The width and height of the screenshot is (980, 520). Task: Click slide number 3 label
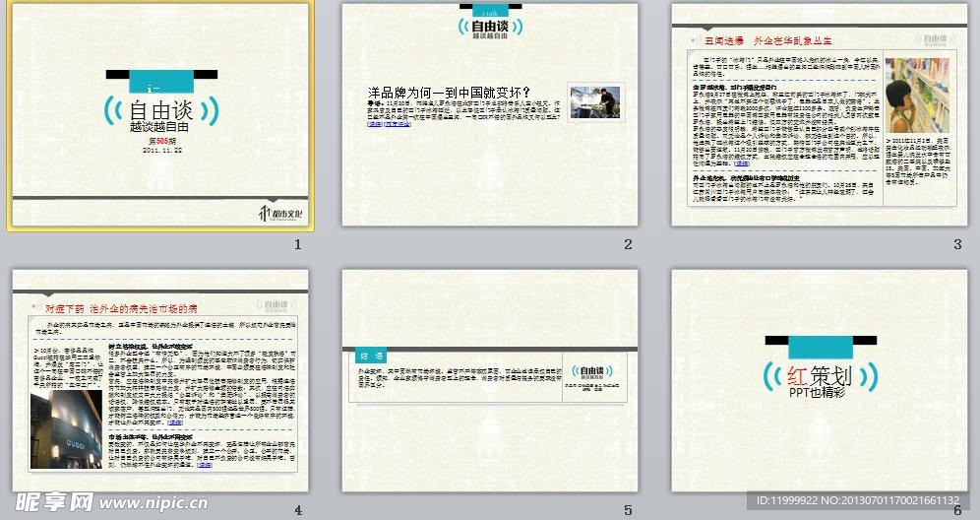[x=957, y=244]
